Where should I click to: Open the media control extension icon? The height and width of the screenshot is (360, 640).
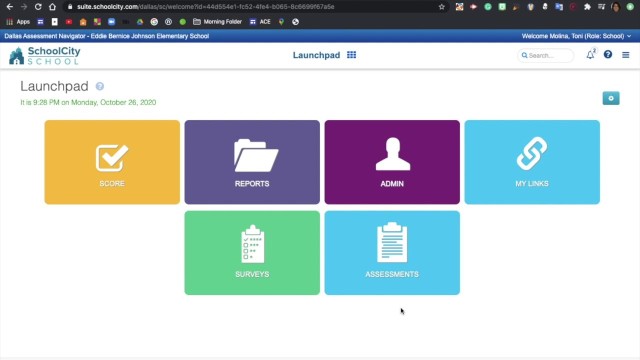pyautogui.click(x=602, y=7)
